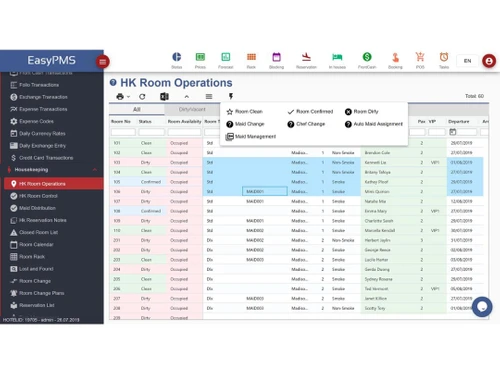
Task: Open Maid Management from actions menu
Action: tap(251, 137)
